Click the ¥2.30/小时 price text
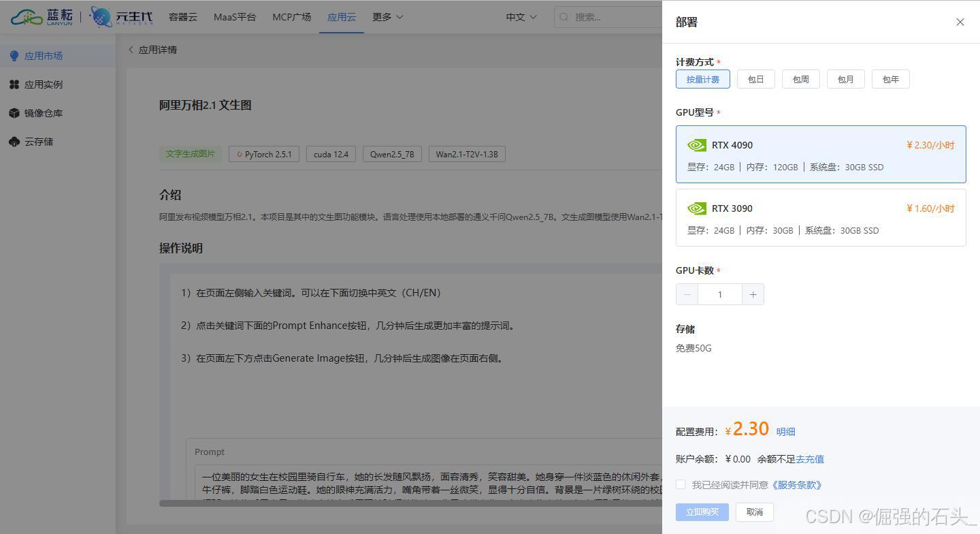 click(x=930, y=145)
